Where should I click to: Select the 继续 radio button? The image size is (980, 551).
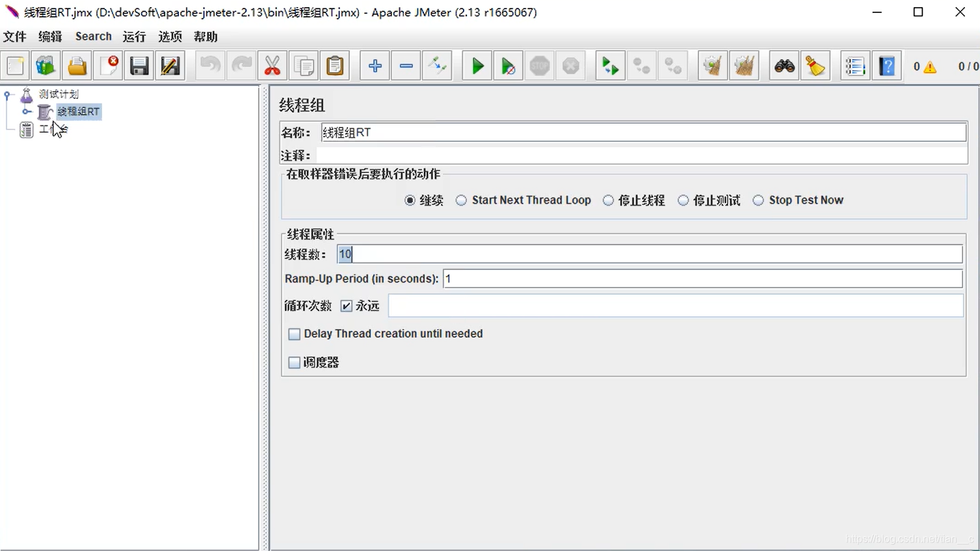[x=410, y=200]
